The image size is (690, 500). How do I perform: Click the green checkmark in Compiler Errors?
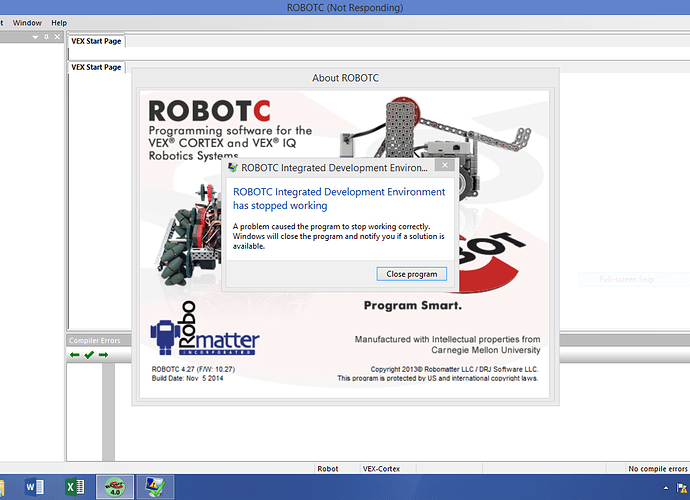coord(89,355)
